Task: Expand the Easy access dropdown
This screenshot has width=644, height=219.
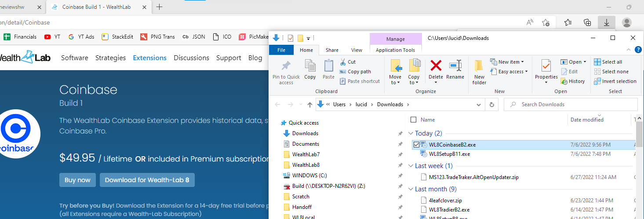Action: (x=513, y=72)
